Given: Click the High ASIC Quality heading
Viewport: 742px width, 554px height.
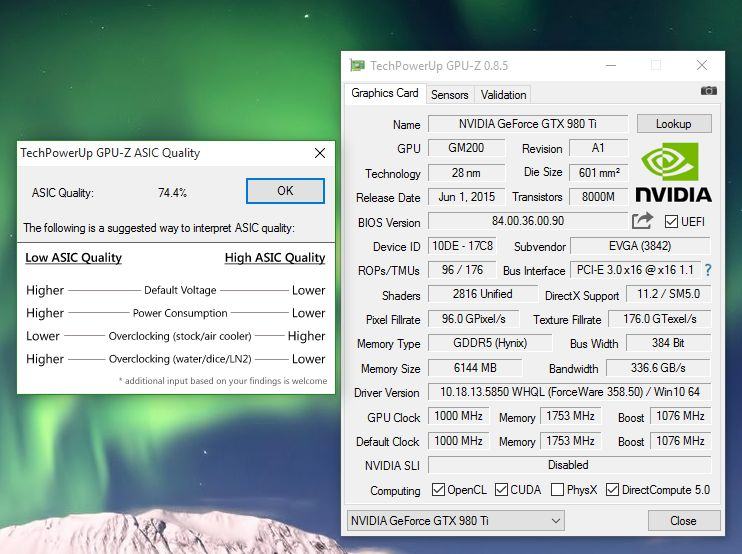Looking at the screenshot, I should pos(275,258).
